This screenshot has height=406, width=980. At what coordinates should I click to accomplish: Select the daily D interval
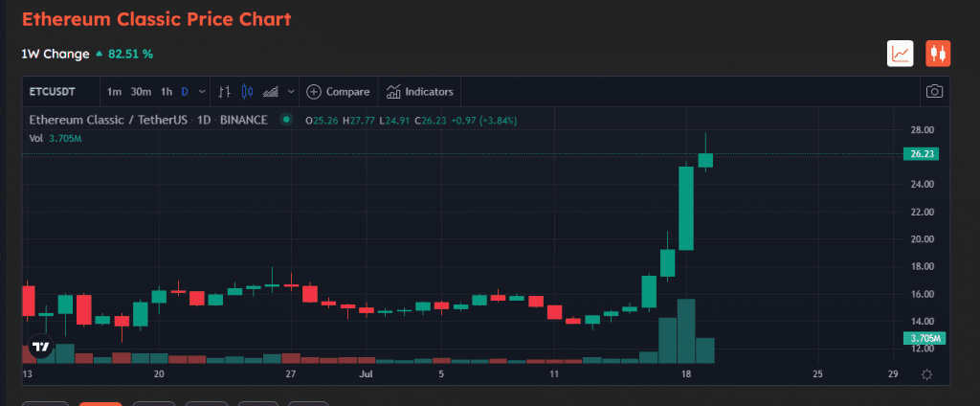point(185,92)
